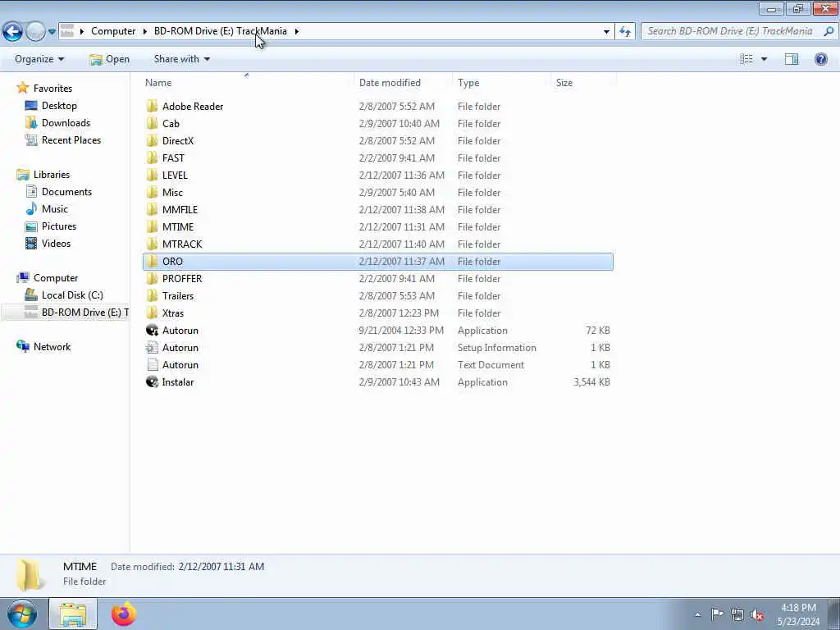Expand the arrow after Computer breadcrumb

[144, 32]
